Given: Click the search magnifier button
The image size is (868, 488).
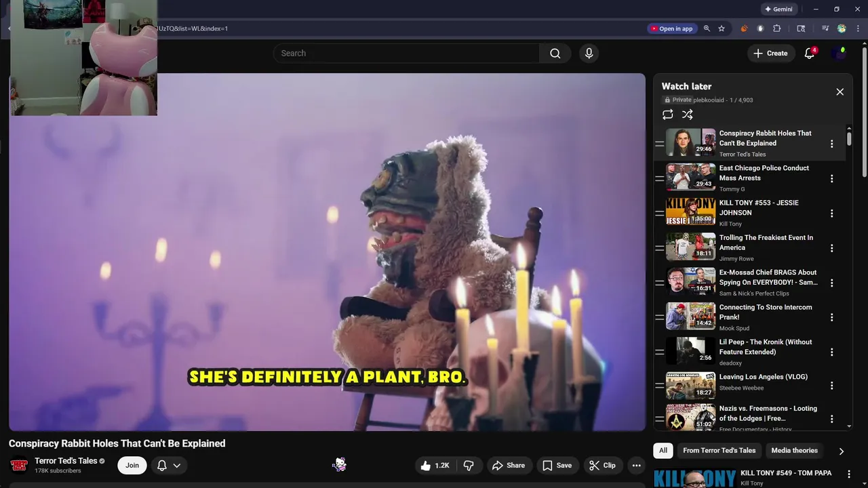Looking at the screenshot, I should coord(555,54).
